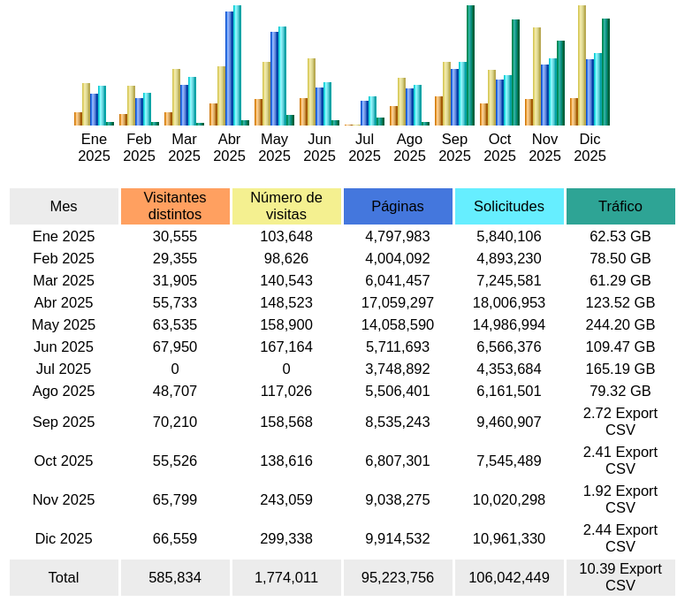The image size is (700, 609).
Task: Select the Jun 2025 traffic value 109.47 GB
Action: [620, 346]
